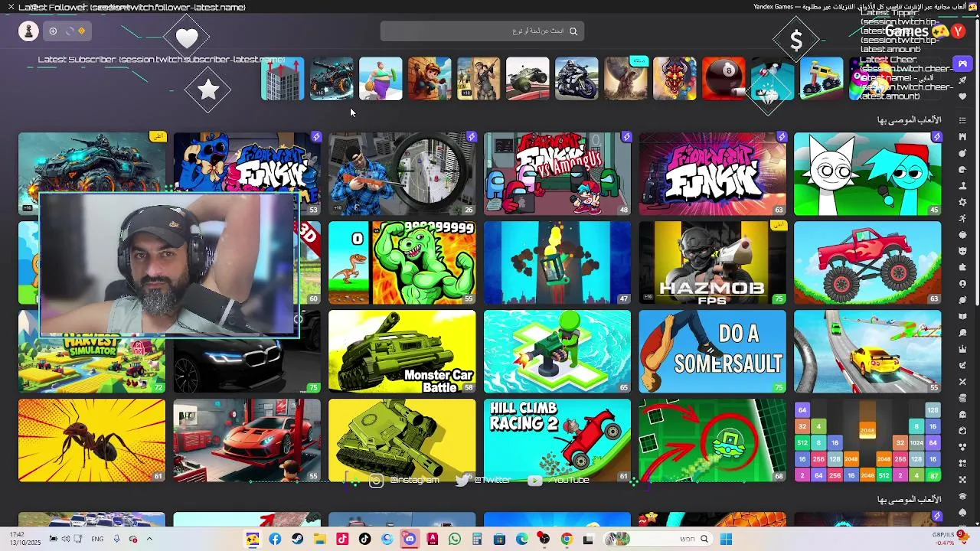This screenshot has height=551, width=980.
Task: Open the Do A Somersault game thumbnail
Action: 712,351
